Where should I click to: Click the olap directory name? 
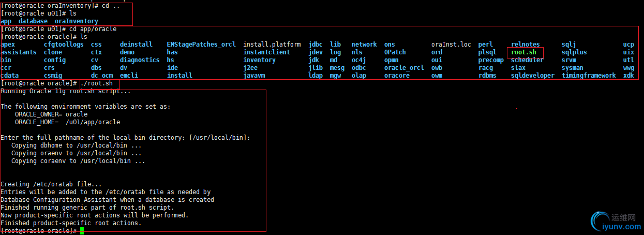pyautogui.click(x=358, y=76)
